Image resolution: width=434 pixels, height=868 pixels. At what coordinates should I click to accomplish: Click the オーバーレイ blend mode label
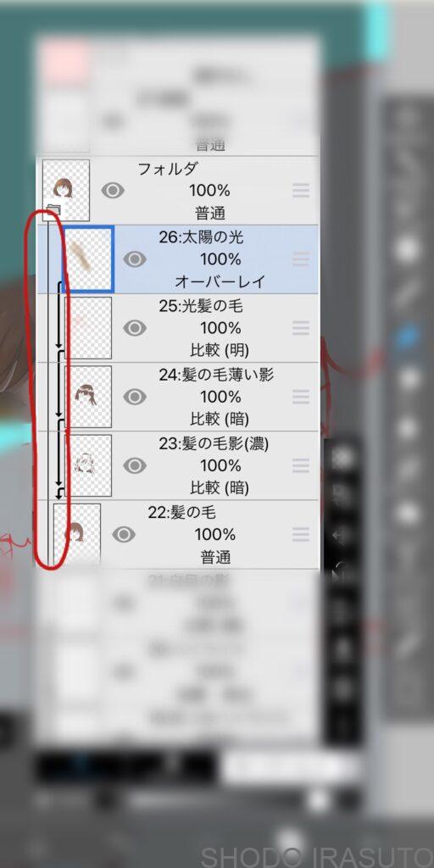coord(220,281)
